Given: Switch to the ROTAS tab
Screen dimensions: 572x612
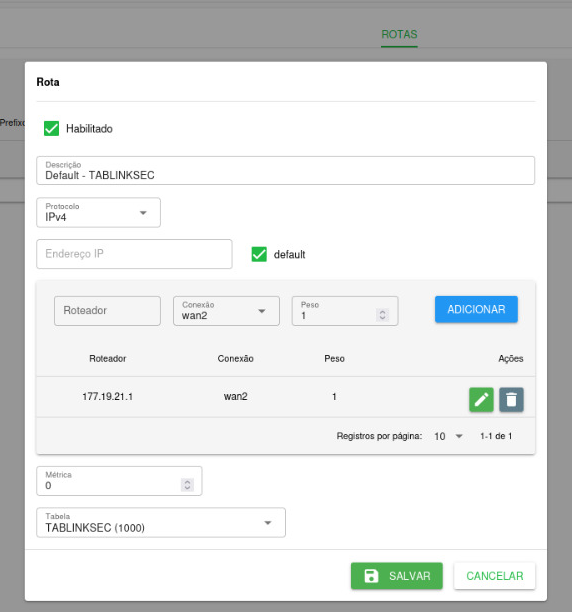Looking at the screenshot, I should tap(399, 34).
